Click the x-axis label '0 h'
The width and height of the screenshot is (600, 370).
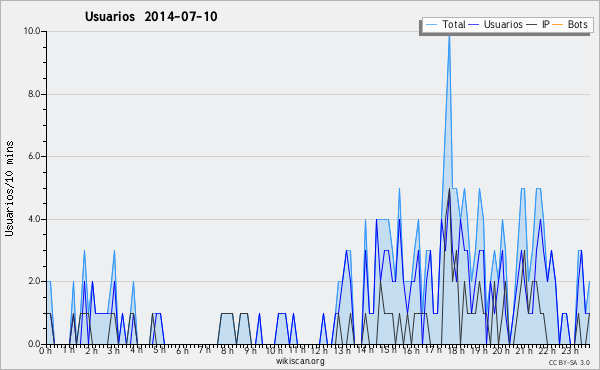45,351
